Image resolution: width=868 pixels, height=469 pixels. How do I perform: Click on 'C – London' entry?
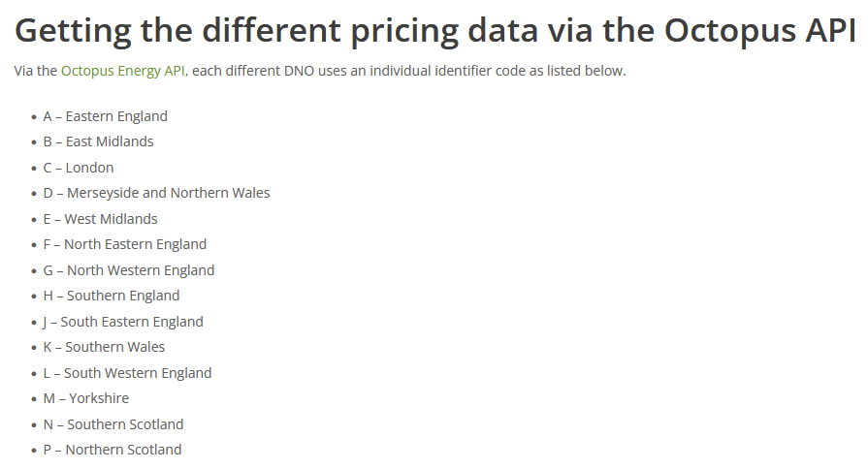[x=79, y=168]
